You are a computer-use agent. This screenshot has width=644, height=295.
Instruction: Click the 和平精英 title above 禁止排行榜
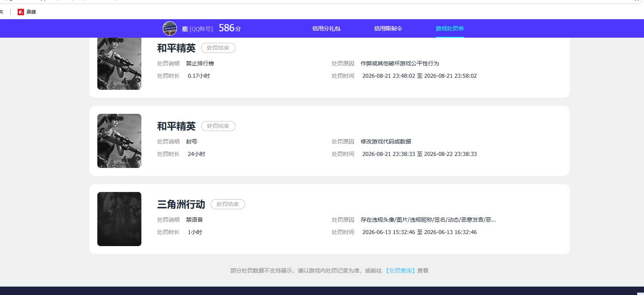(x=176, y=48)
